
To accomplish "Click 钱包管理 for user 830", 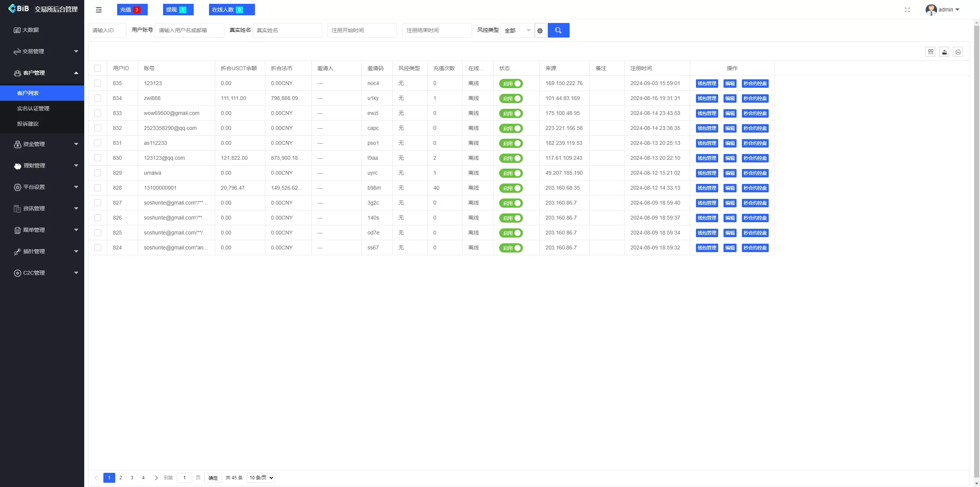I will coord(707,158).
